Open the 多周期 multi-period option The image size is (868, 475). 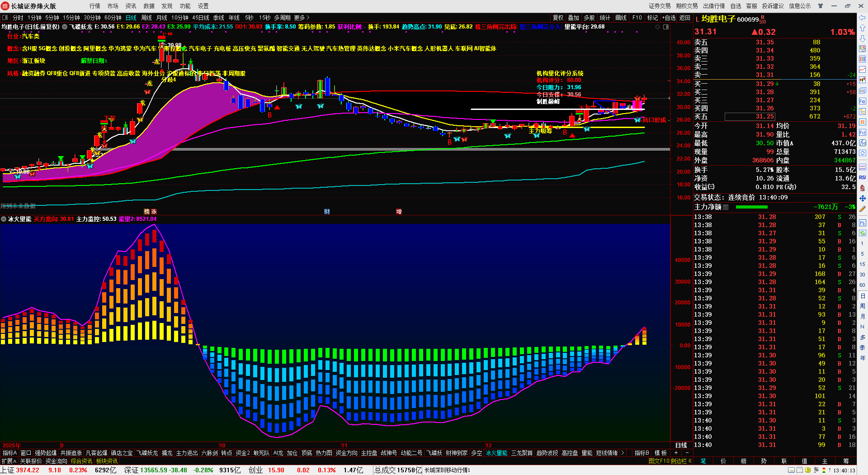coord(282,18)
